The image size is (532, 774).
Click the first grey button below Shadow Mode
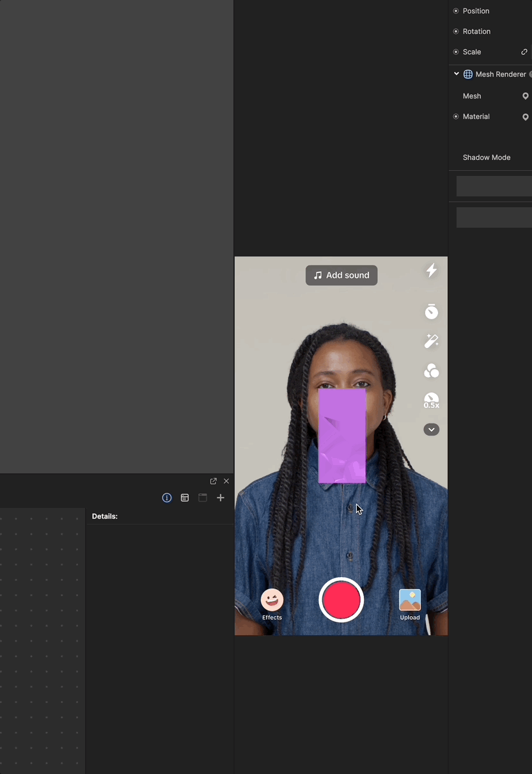point(494,186)
